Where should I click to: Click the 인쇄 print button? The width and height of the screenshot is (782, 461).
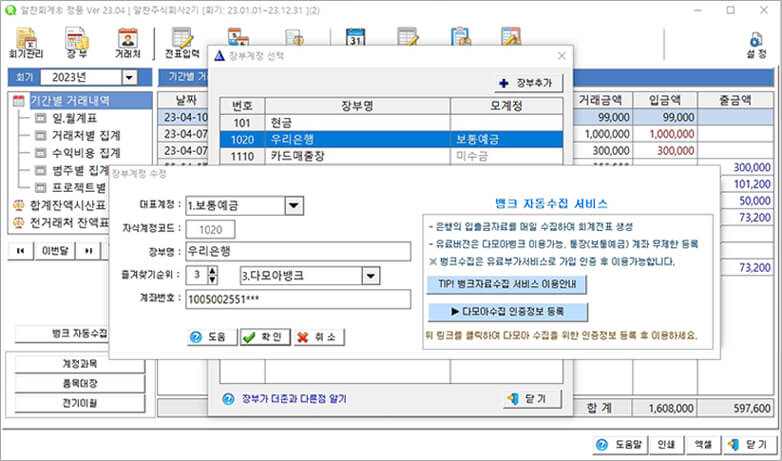point(665,444)
